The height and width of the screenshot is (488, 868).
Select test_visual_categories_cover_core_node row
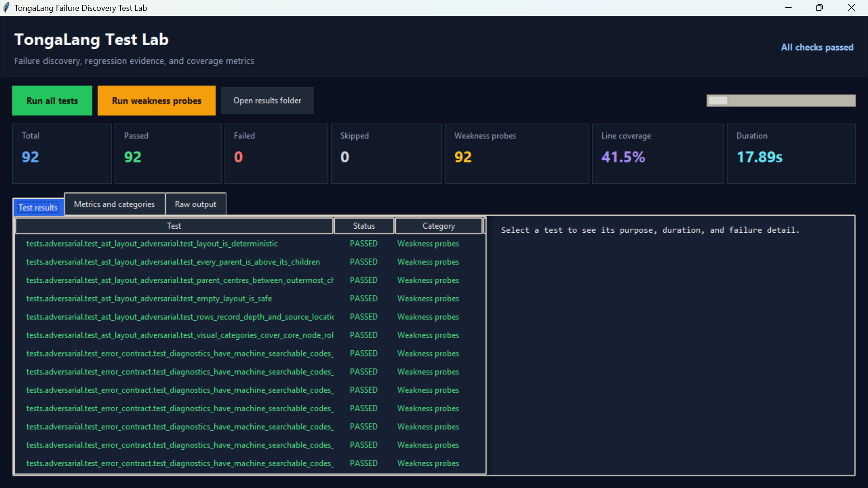tap(250, 335)
